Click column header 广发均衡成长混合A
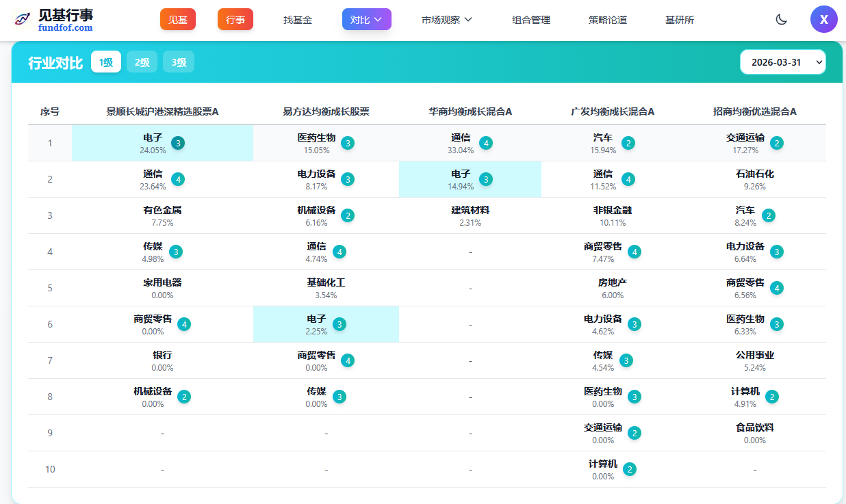The image size is (846, 504). (613, 111)
